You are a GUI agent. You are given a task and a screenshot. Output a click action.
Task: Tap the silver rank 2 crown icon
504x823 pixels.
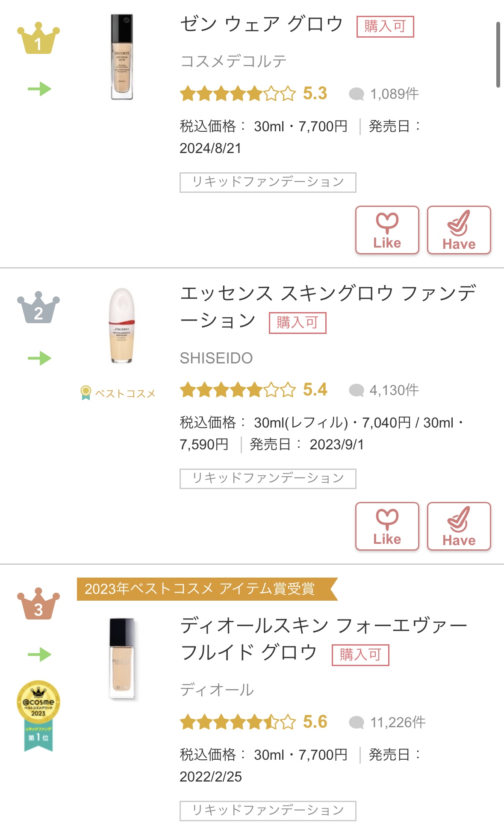pos(38,308)
